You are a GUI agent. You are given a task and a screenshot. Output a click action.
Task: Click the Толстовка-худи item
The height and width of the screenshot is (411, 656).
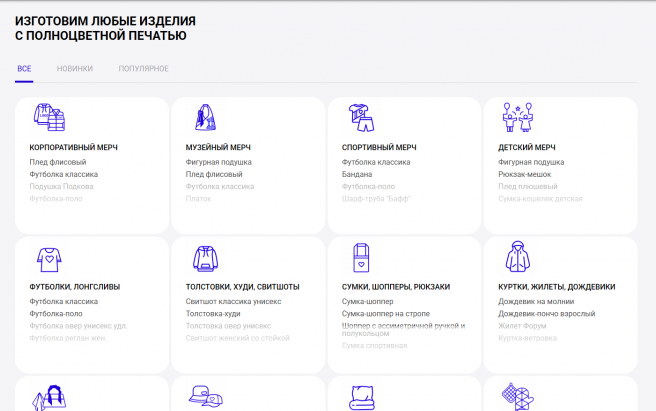[x=213, y=313]
